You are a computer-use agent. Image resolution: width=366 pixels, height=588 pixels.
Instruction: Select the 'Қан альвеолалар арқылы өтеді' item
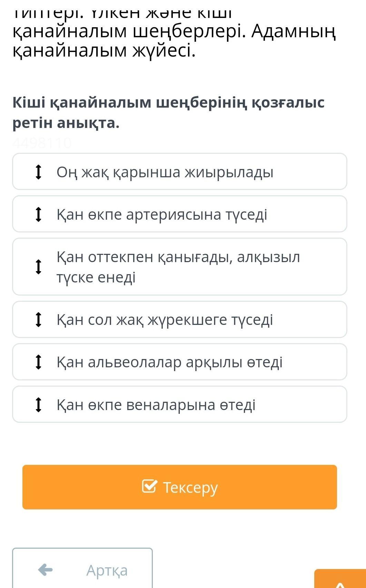point(179,362)
